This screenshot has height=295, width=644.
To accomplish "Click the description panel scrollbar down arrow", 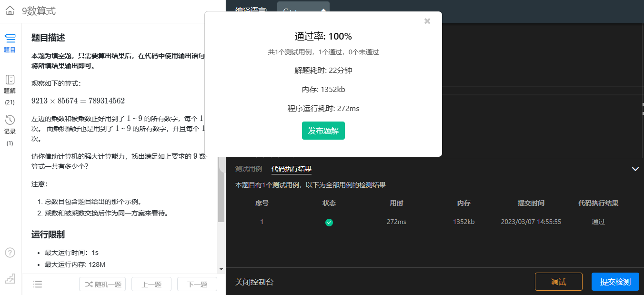I will (221, 269).
